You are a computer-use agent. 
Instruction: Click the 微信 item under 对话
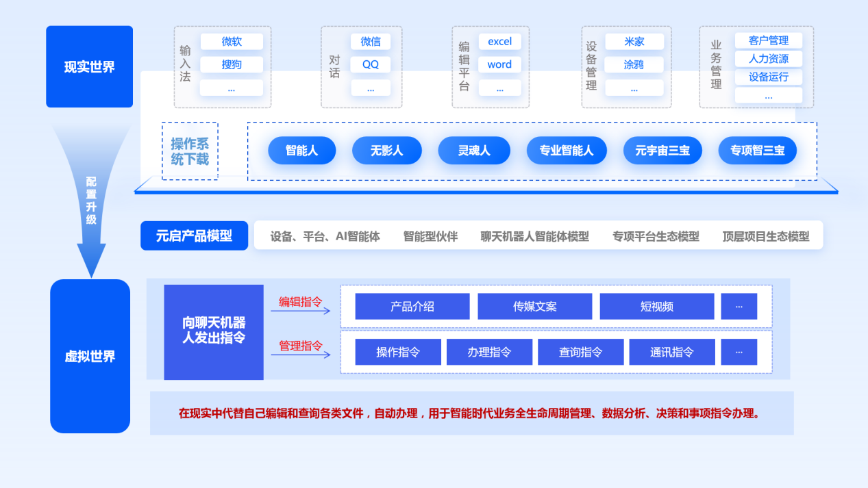point(371,42)
